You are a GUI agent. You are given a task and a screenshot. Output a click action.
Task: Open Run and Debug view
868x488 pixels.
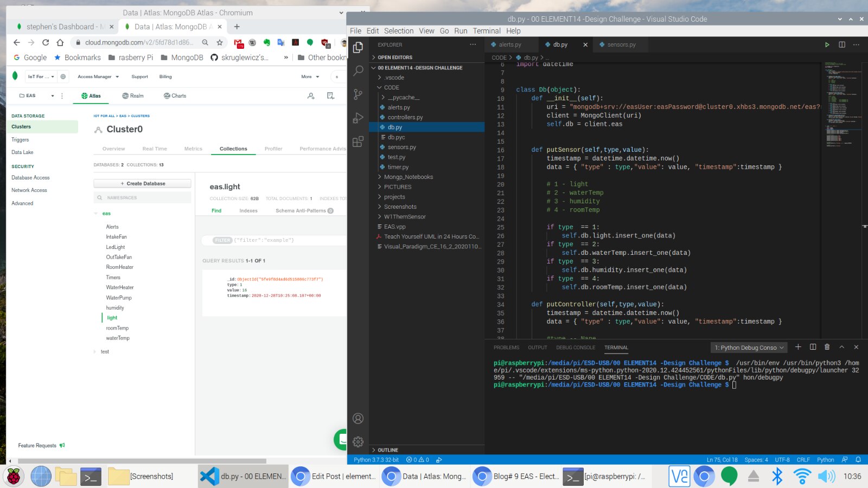tap(358, 118)
